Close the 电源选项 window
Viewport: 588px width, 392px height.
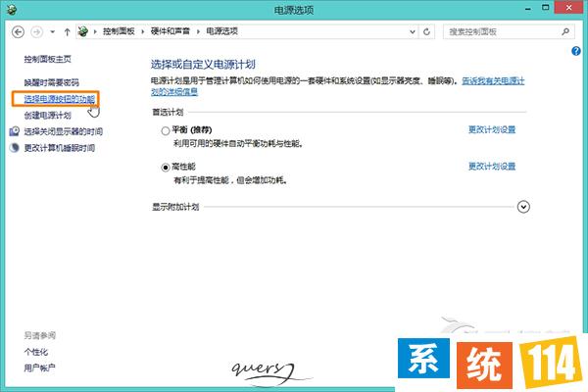(568, 8)
